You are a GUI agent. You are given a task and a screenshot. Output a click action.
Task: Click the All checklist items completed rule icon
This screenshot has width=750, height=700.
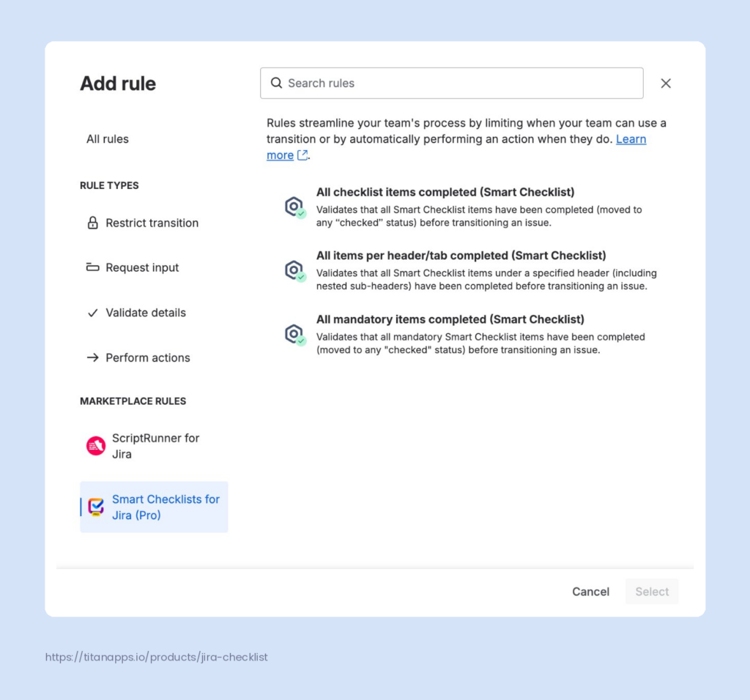(x=294, y=208)
